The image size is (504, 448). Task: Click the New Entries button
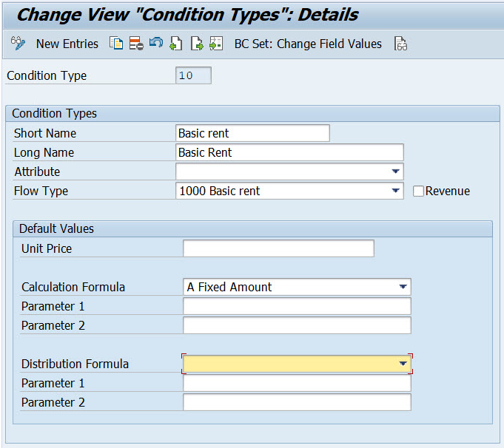pyautogui.click(x=67, y=44)
